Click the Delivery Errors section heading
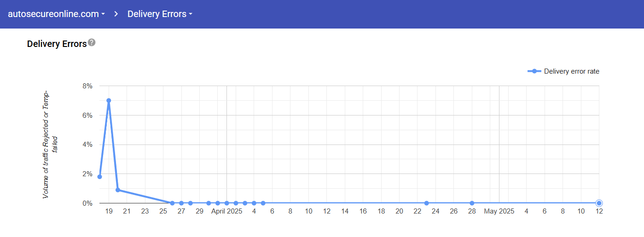644x237 pixels. point(57,44)
